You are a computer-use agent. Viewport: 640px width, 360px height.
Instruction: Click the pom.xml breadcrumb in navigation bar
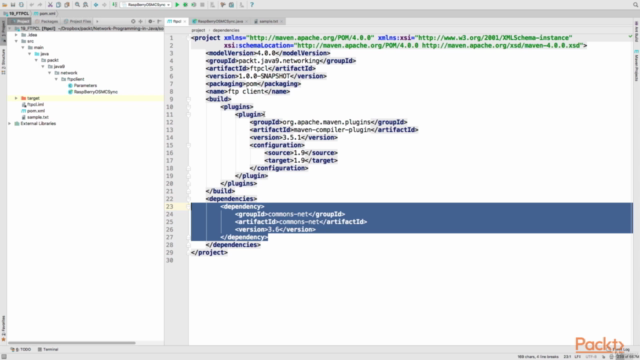[x=45, y=13]
